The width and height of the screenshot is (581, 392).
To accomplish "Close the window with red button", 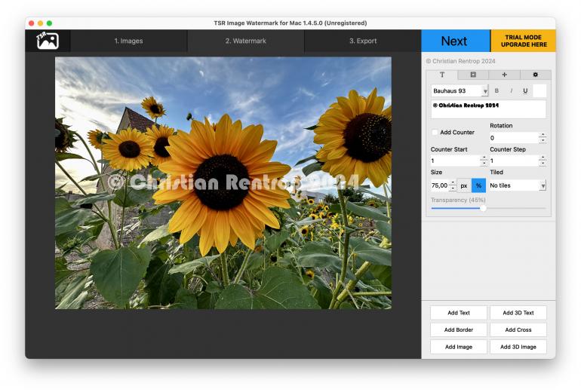I will coord(32,23).
